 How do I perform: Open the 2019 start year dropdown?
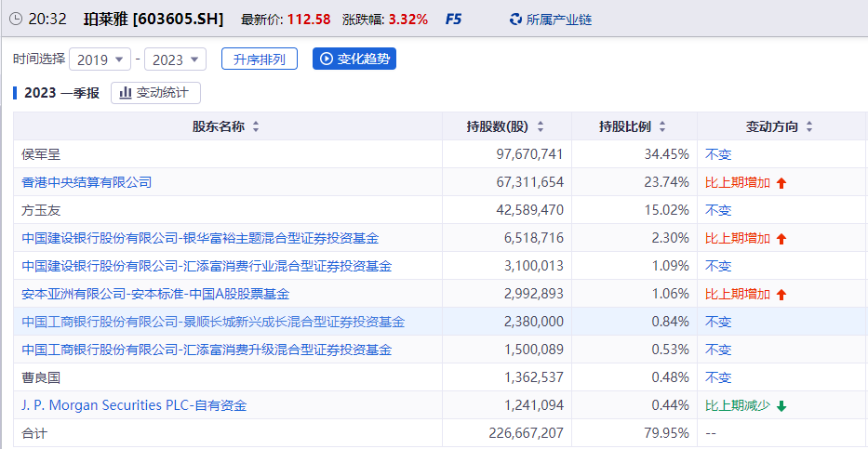[100, 59]
